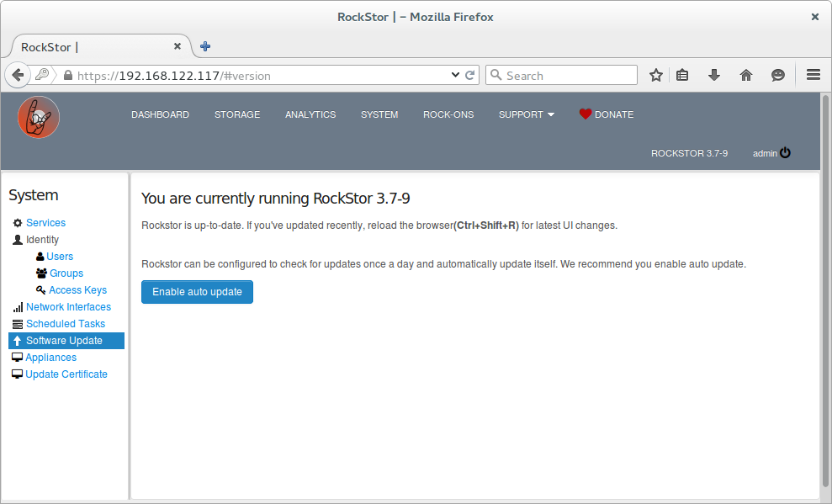832x504 pixels.
Task: Reload the page with the refresh icon
Action: click(469, 76)
